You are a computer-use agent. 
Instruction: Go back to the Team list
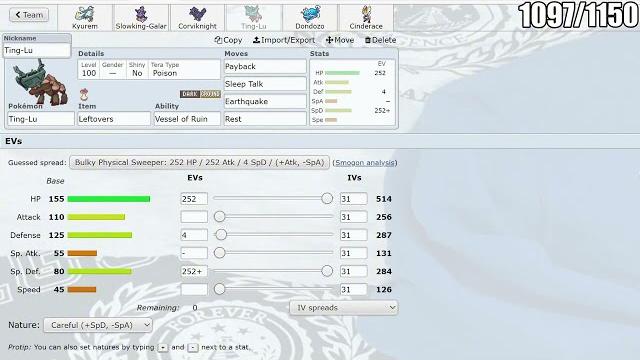click(x=29, y=15)
